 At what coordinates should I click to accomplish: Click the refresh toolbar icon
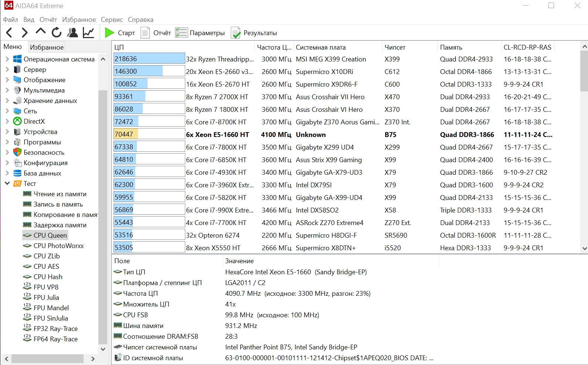[x=57, y=33]
